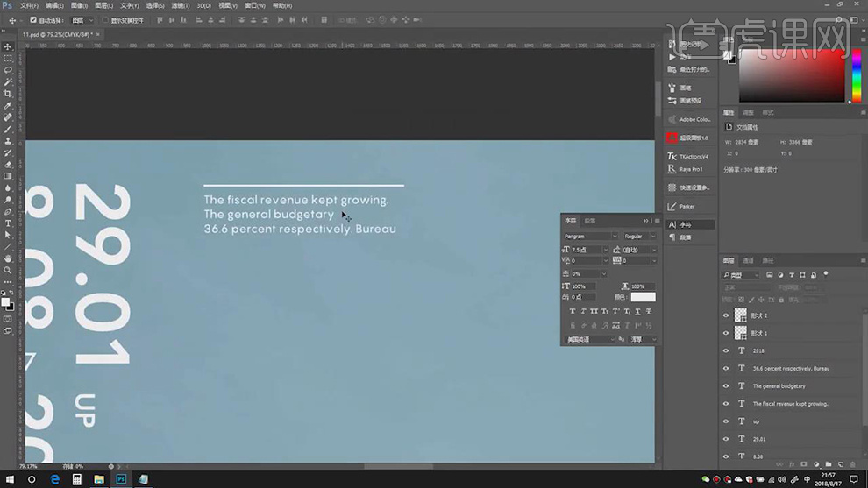Open 图像(I) menu
Screen dimensions: 868x488
[x=79, y=5]
